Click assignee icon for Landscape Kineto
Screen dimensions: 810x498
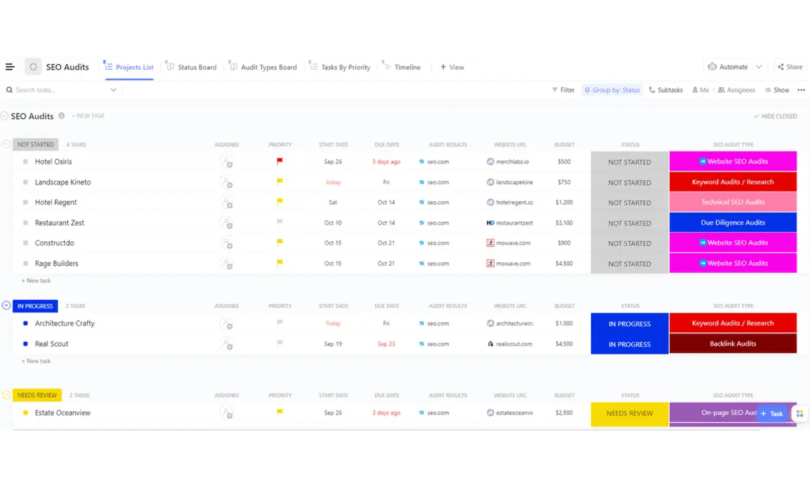click(227, 182)
